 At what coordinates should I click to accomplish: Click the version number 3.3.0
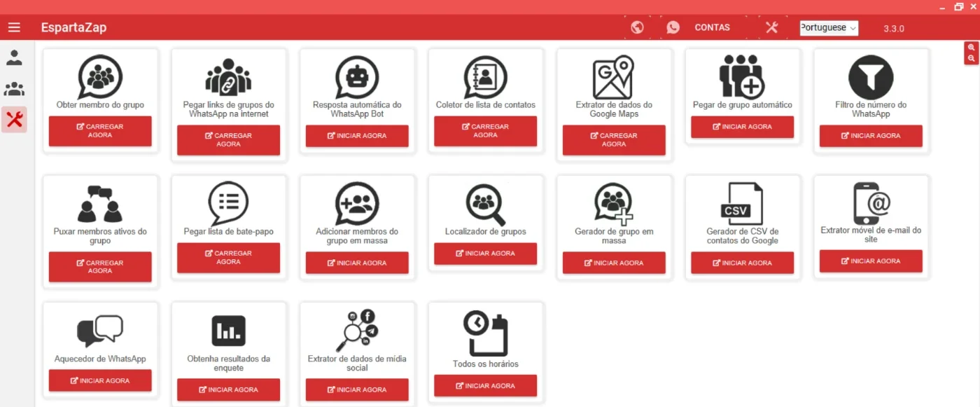[894, 29]
